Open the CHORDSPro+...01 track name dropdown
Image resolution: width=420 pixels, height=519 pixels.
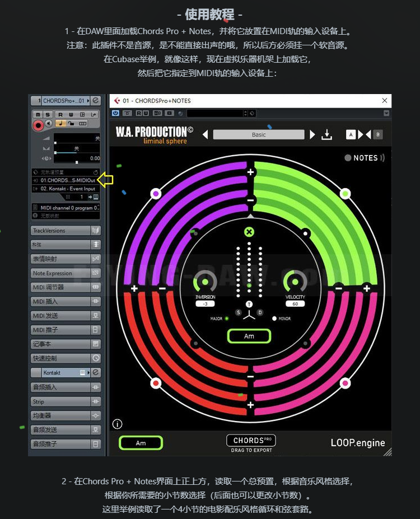[x=66, y=101]
